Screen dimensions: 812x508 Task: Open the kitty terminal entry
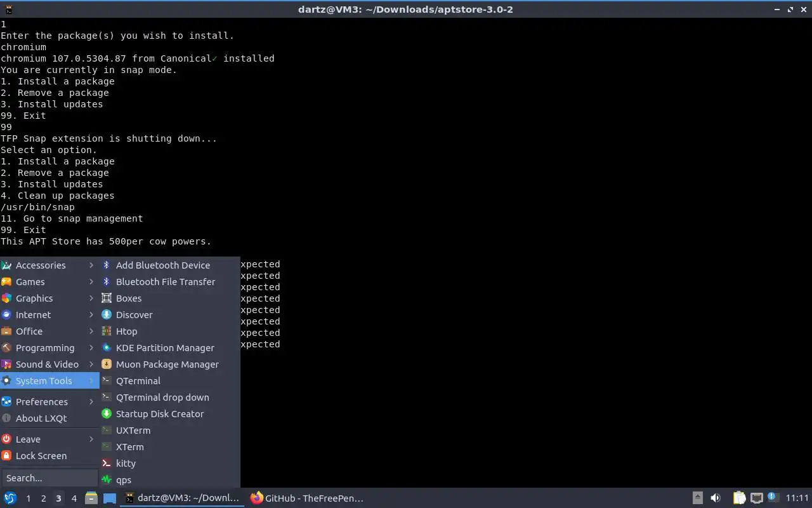pos(169,464)
